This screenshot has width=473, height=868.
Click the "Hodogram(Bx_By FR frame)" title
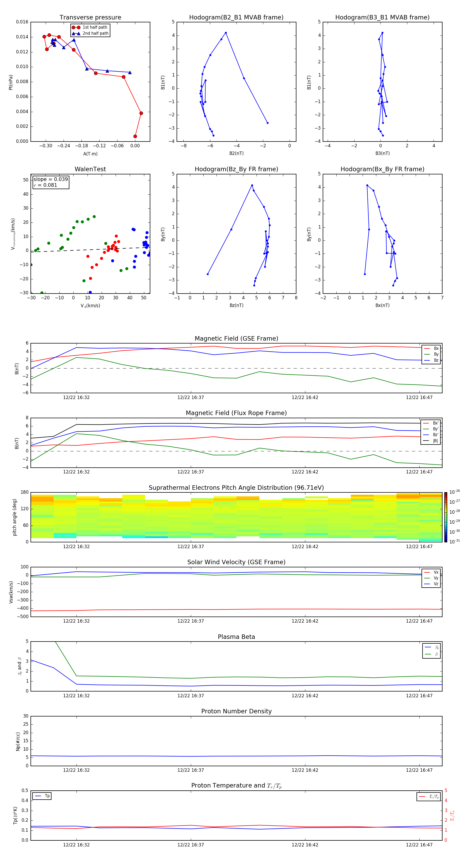382,169
